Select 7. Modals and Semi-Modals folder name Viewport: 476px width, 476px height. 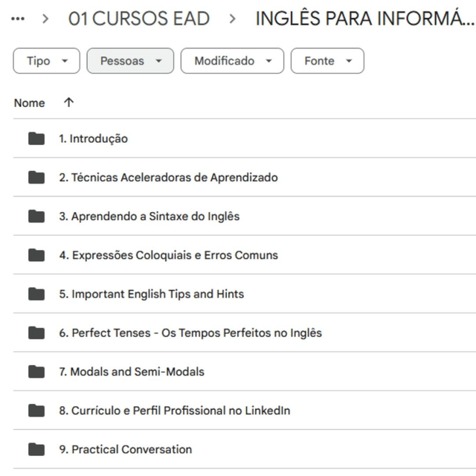(132, 371)
